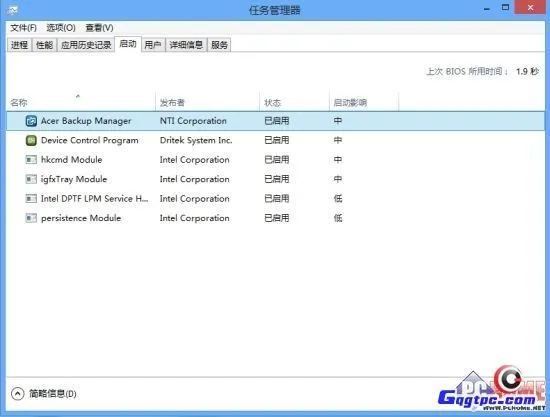Sort by the 名称 column header
This screenshot has height=417, width=550.
click(x=81, y=102)
